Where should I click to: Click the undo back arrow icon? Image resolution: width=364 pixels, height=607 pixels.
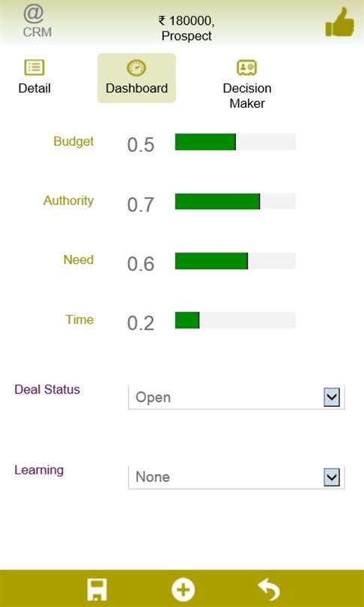[x=269, y=590]
